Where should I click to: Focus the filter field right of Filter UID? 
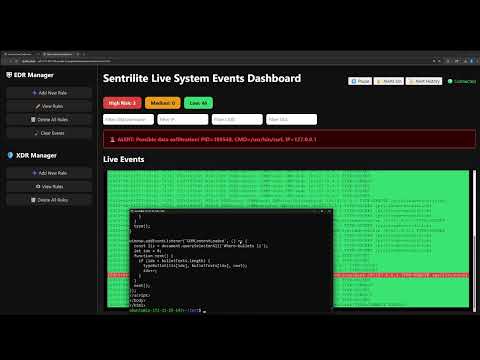coord(291,119)
